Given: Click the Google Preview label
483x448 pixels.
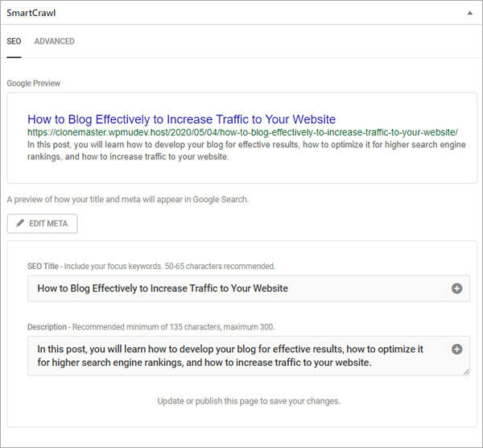Looking at the screenshot, I should (34, 83).
